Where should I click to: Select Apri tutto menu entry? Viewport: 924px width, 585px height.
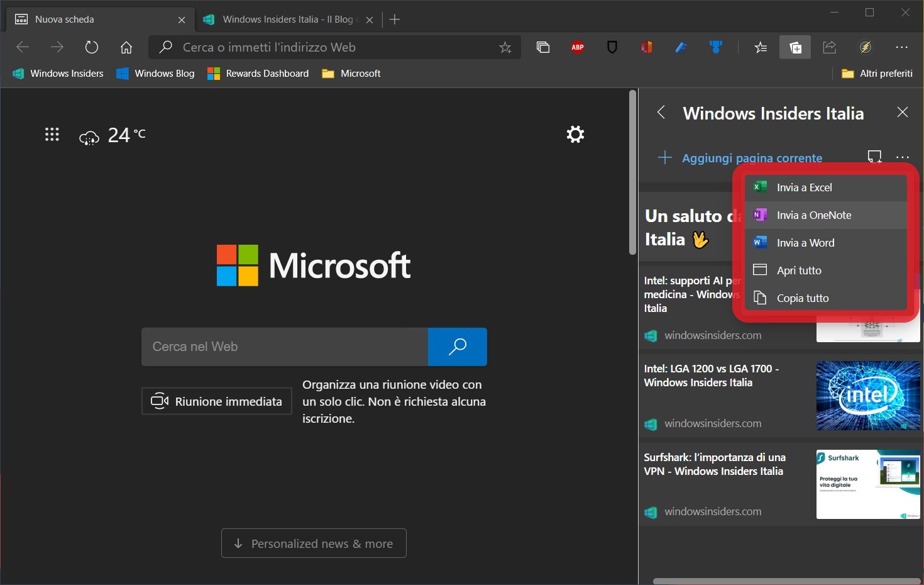(x=826, y=270)
